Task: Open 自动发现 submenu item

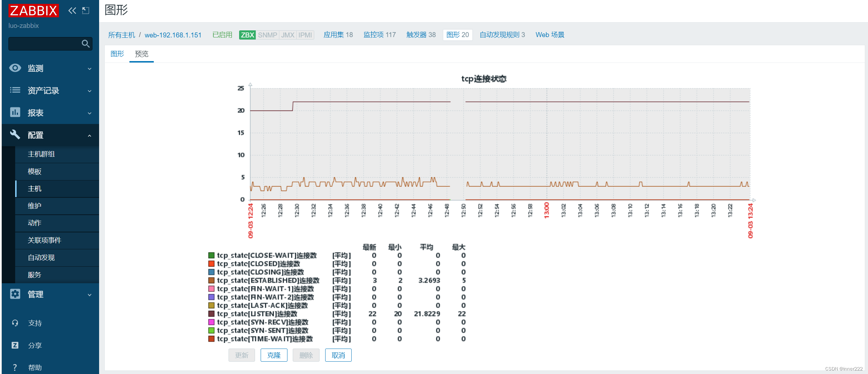Action: (x=57, y=258)
